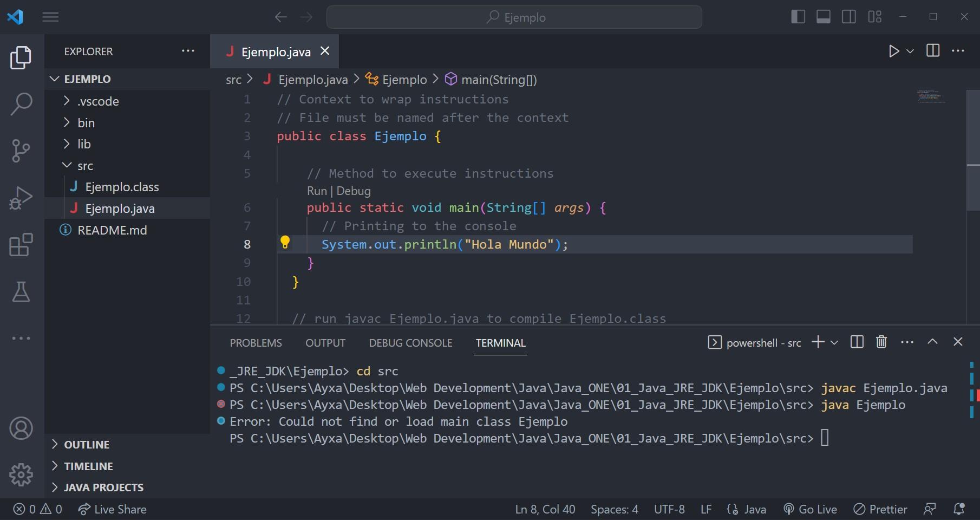Click the lightbulb code action on line 8
The width and height of the screenshot is (980, 520).
click(285, 242)
